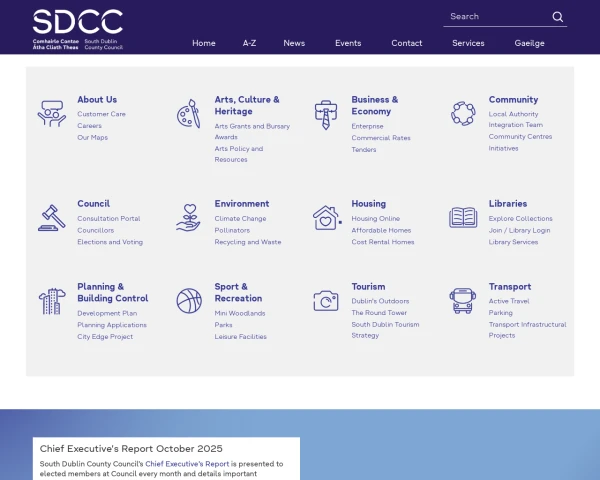This screenshot has height=480, width=600.
Task: Open Cost Rental Homes link
Action: (x=383, y=242)
